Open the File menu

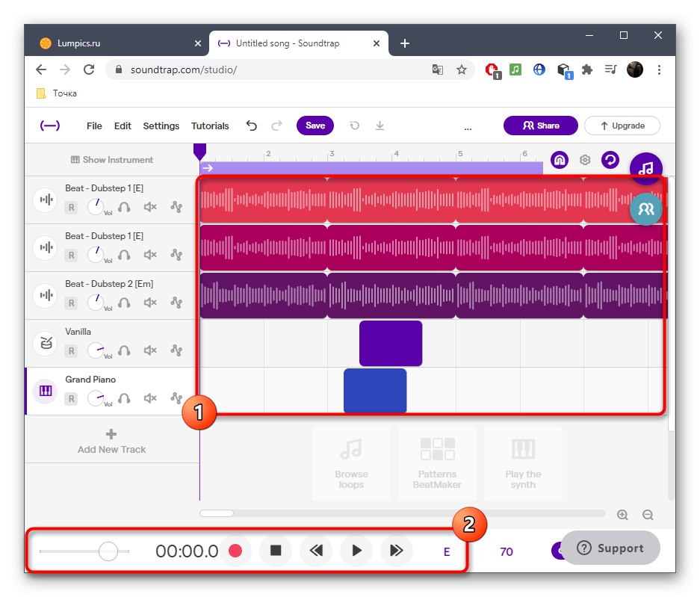pyautogui.click(x=94, y=126)
